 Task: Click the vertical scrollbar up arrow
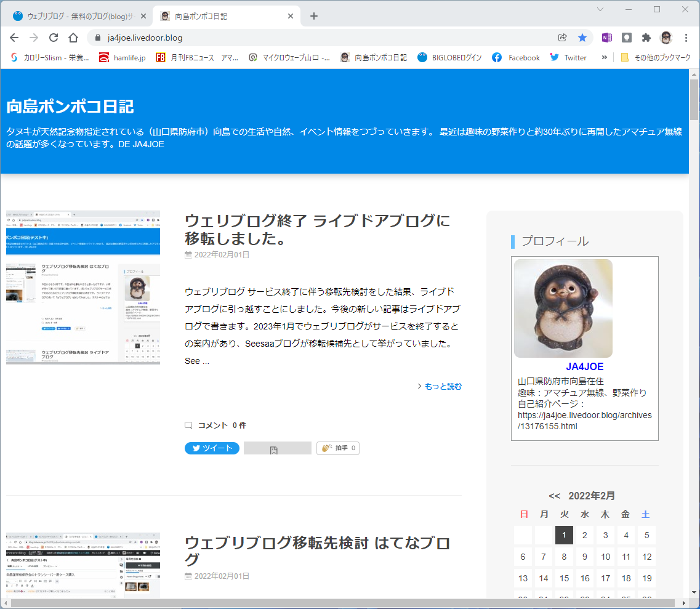694,73
